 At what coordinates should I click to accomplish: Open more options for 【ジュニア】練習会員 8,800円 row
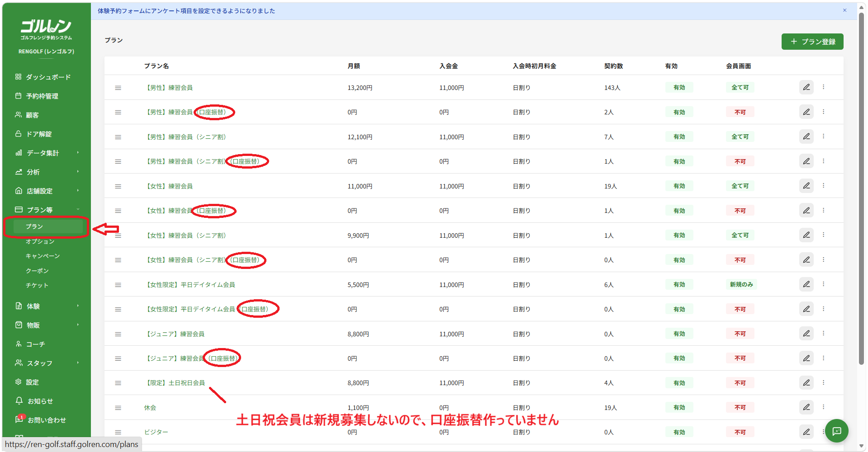pyautogui.click(x=823, y=334)
